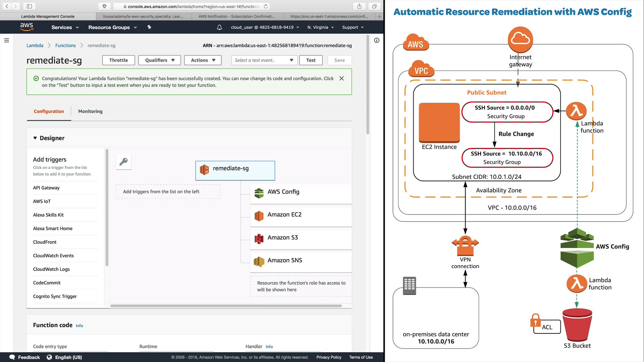The width and height of the screenshot is (644, 362).
Task: Click the AWS logo home icon
Action: pyautogui.click(x=26, y=27)
